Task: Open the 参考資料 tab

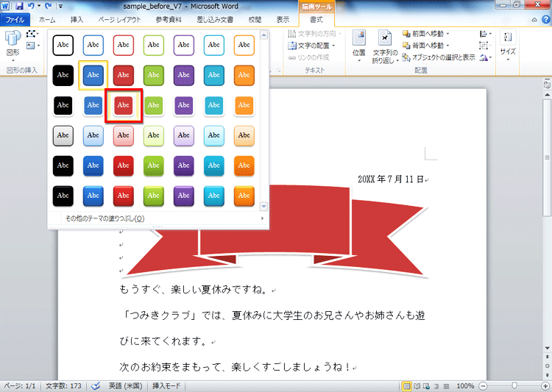Action: (169, 20)
